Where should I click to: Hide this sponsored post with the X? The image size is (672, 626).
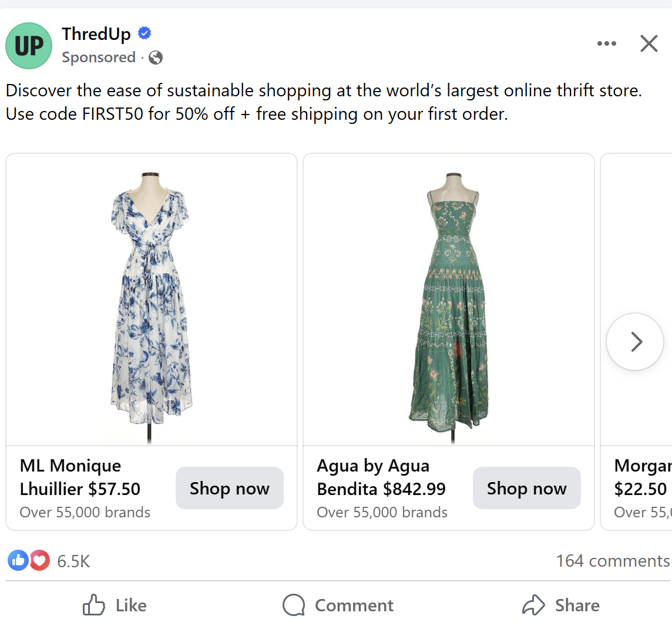[x=649, y=43]
